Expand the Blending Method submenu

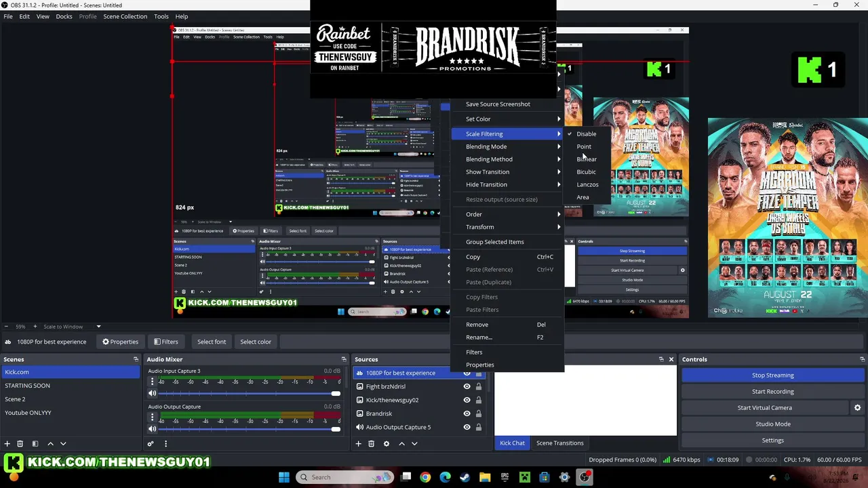[x=507, y=159]
